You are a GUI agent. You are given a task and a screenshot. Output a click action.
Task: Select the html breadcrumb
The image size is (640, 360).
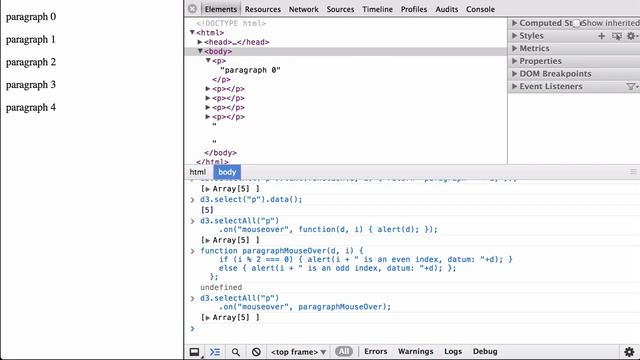click(x=198, y=172)
